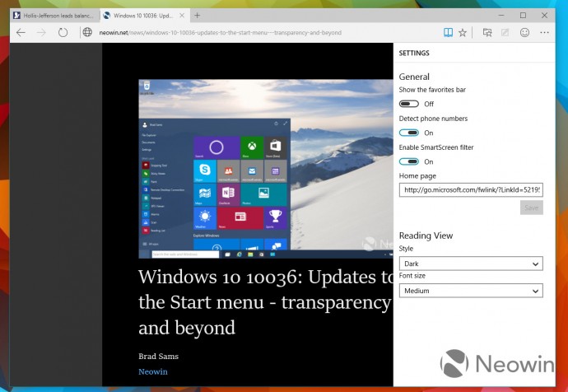
Task: Click the browser Back arrow
Action: 21,32
